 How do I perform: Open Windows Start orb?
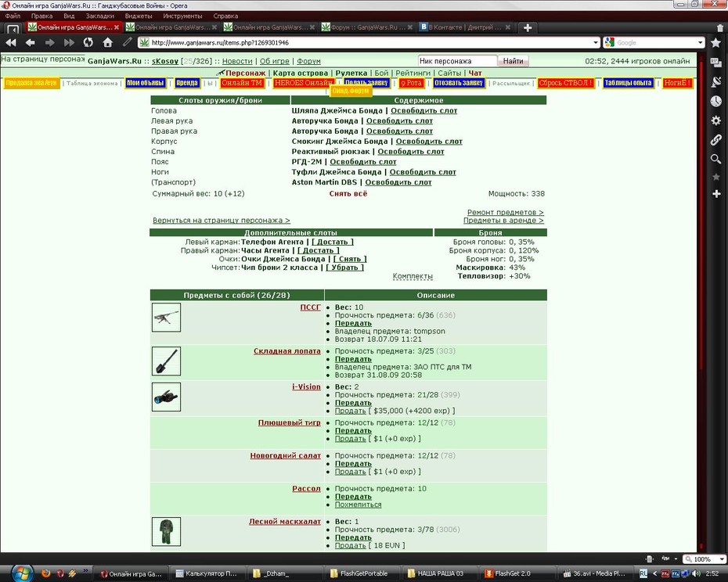(x=21, y=573)
